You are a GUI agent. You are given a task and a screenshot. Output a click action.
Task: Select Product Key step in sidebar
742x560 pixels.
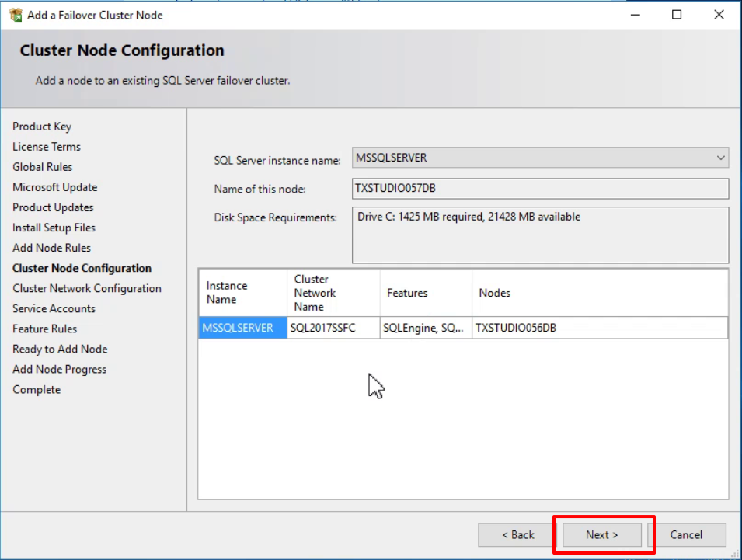point(42,127)
